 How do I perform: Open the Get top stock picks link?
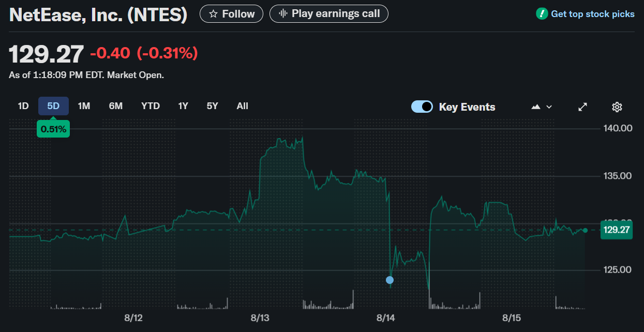click(593, 14)
